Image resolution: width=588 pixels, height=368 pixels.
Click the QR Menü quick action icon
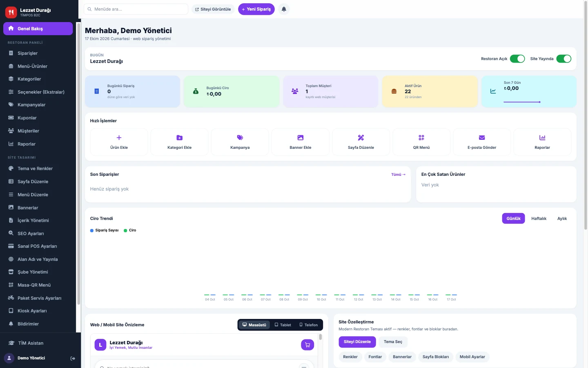coord(421,138)
